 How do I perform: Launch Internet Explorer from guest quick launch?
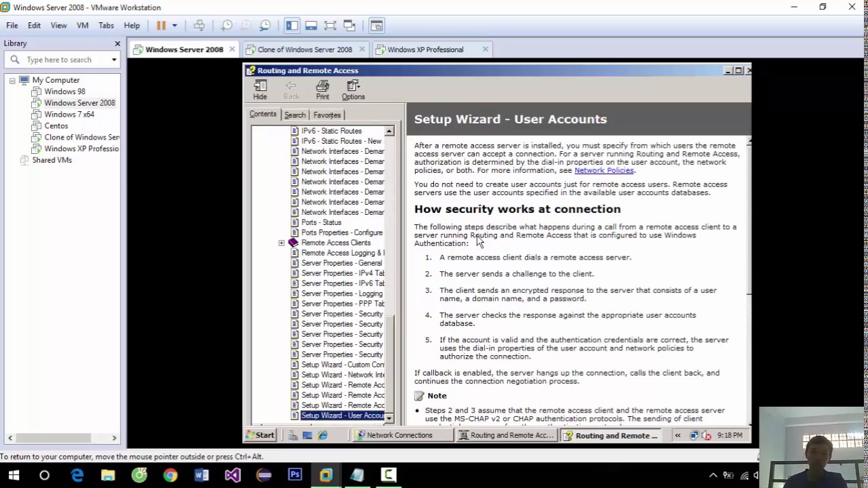pyautogui.click(x=323, y=435)
